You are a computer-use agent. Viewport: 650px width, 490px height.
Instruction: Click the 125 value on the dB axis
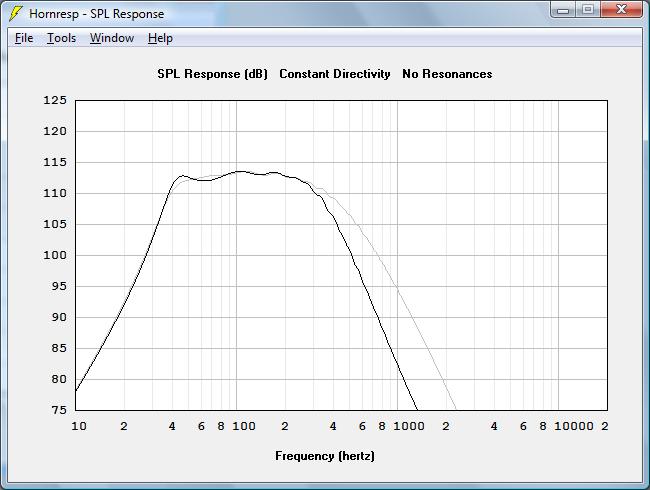coord(55,100)
